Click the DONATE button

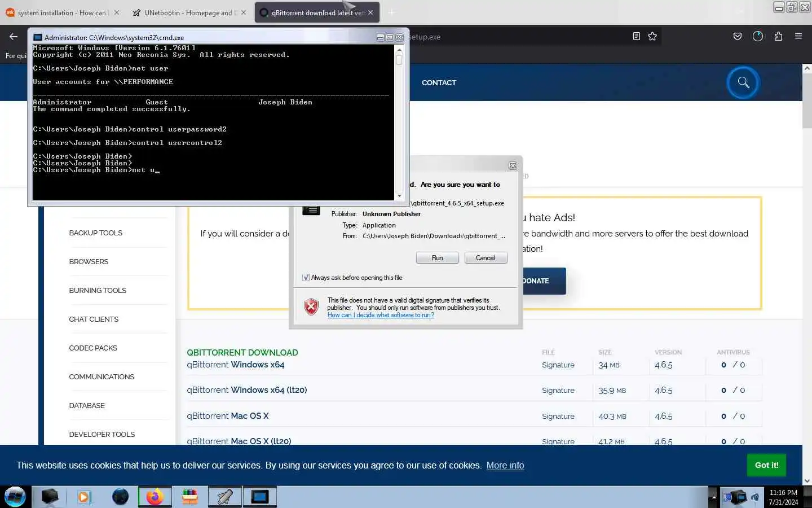pyautogui.click(x=544, y=281)
